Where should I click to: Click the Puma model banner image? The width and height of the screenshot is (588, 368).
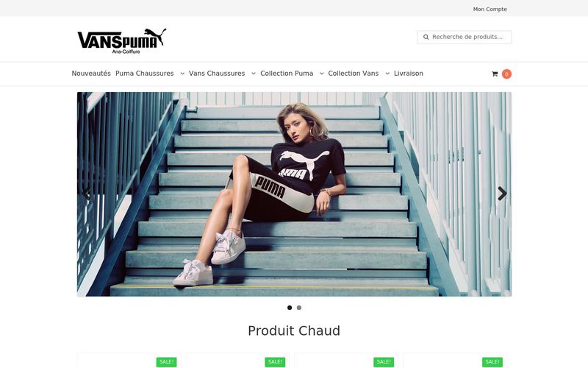coord(295,194)
